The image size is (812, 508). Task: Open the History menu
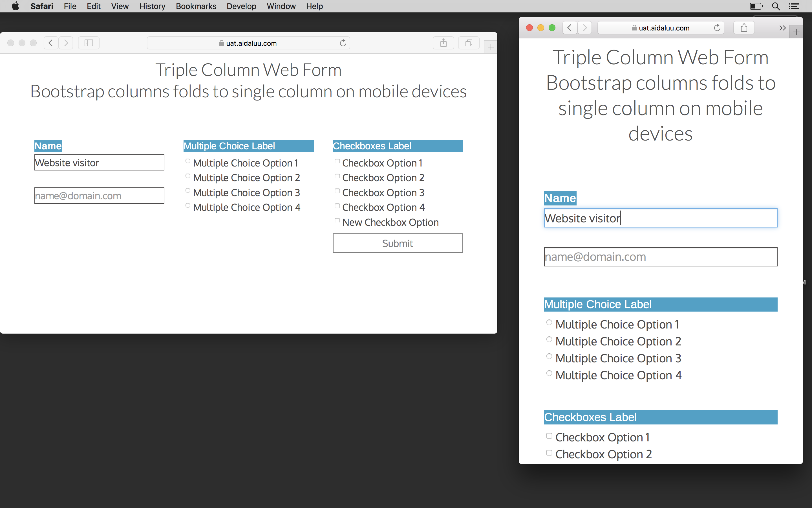152,6
